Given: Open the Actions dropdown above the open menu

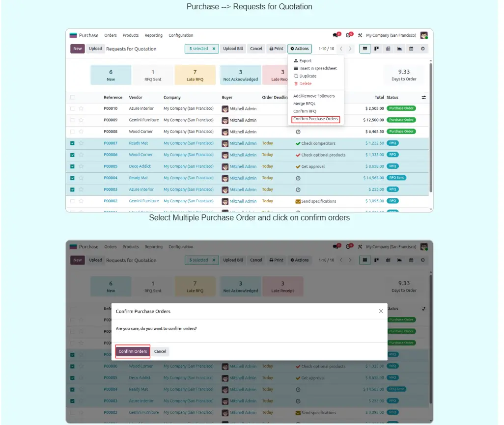Looking at the screenshot, I should 300,49.
